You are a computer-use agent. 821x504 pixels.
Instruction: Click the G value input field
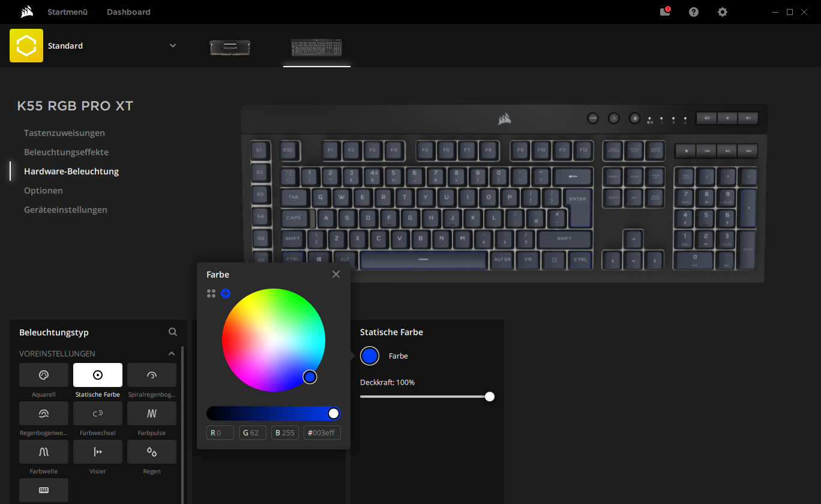point(253,433)
